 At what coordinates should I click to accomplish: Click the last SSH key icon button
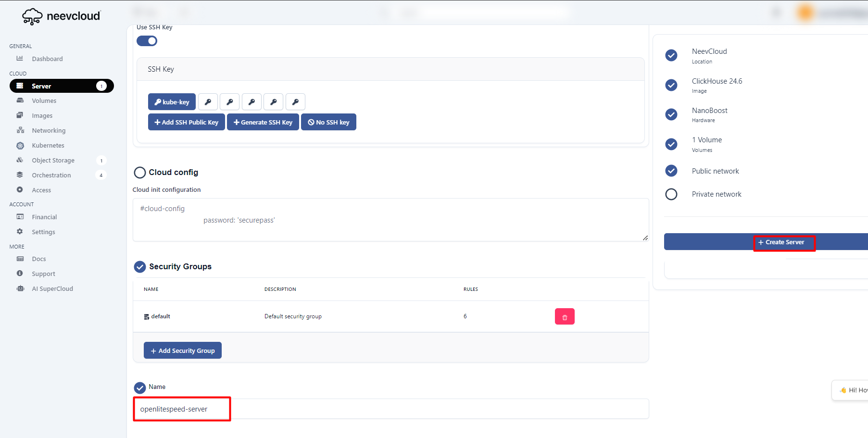click(x=295, y=102)
